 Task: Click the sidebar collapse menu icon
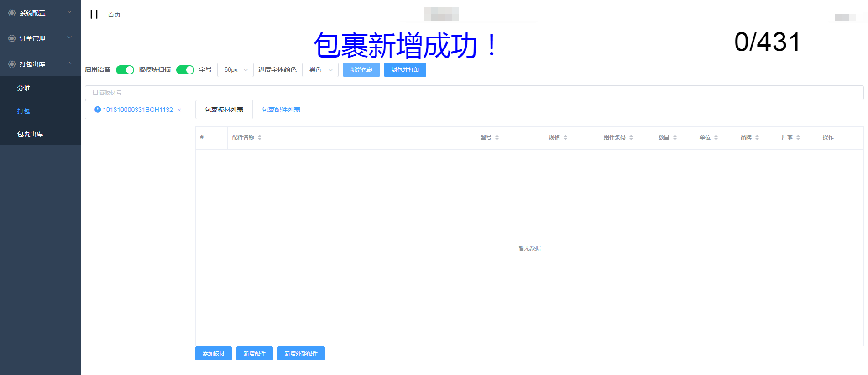coord(94,14)
